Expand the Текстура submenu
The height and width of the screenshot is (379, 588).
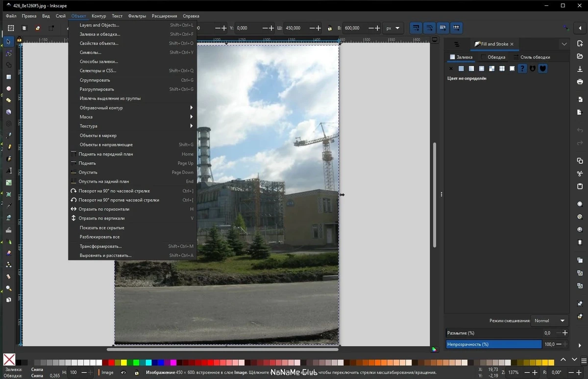[x=132, y=126]
